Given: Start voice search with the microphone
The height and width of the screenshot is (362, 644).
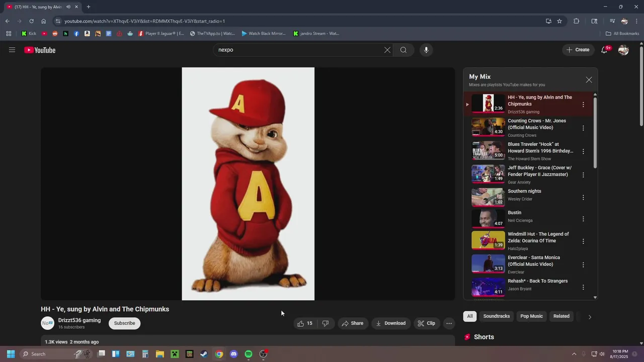Looking at the screenshot, I should [x=426, y=50].
